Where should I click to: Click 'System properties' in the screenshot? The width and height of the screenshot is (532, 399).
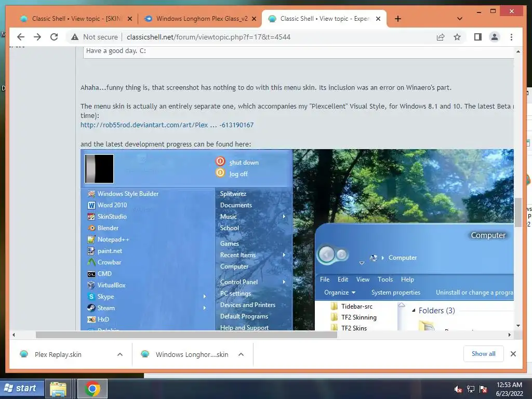coord(395,292)
